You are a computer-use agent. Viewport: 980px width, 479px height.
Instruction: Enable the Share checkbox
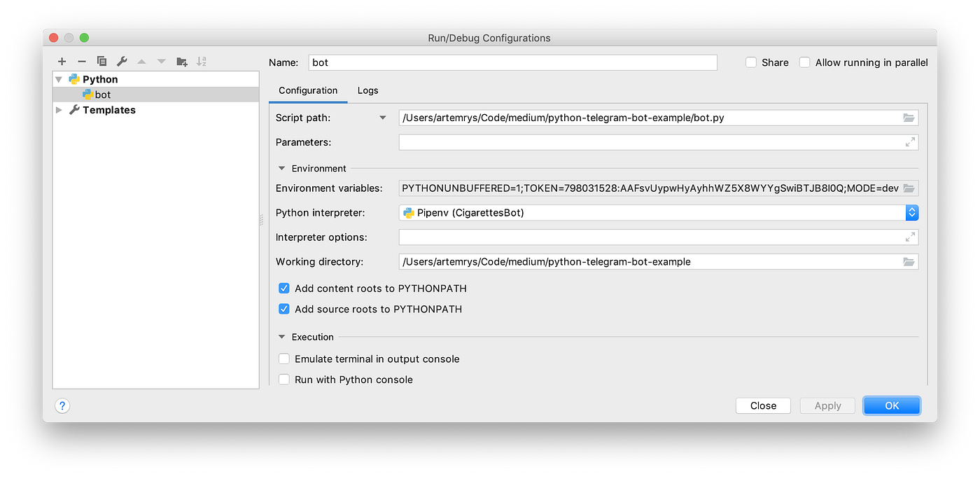(x=751, y=62)
